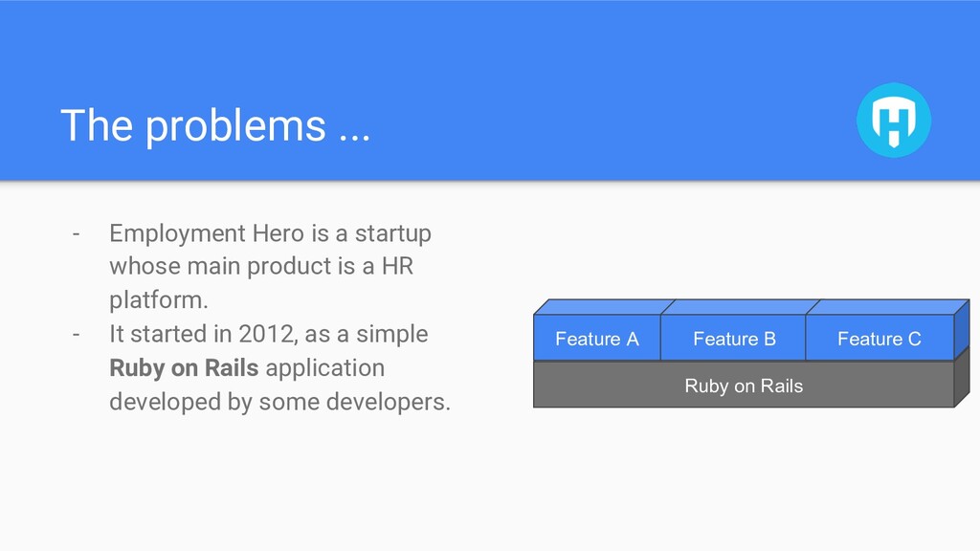Screen dimensions: 980x551
Task: Click the top face of Feature A block
Action: point(605,307)
